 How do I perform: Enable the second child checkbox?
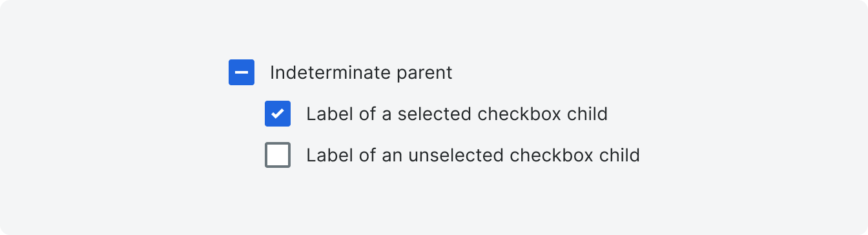tap(278, 155)
